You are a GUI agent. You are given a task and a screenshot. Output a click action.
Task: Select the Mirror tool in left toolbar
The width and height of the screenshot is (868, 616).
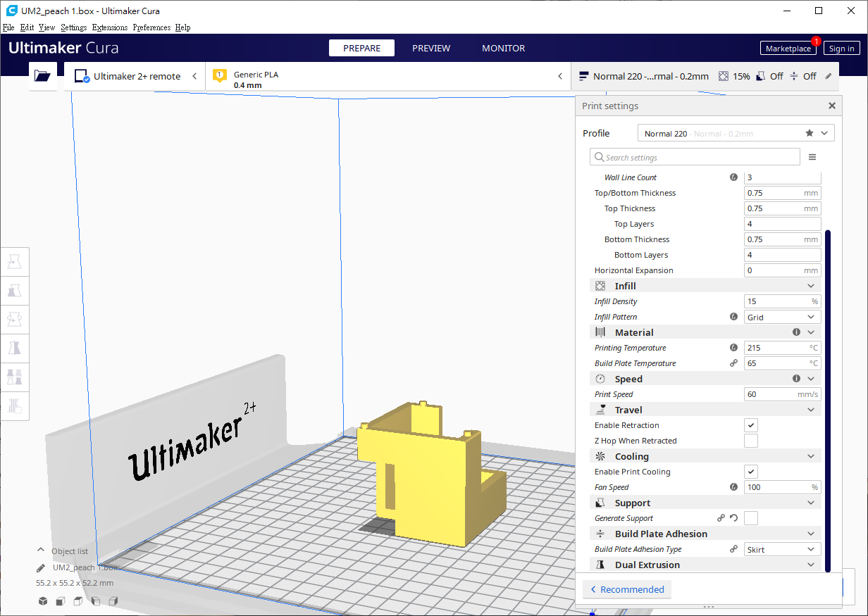(15, 348)
